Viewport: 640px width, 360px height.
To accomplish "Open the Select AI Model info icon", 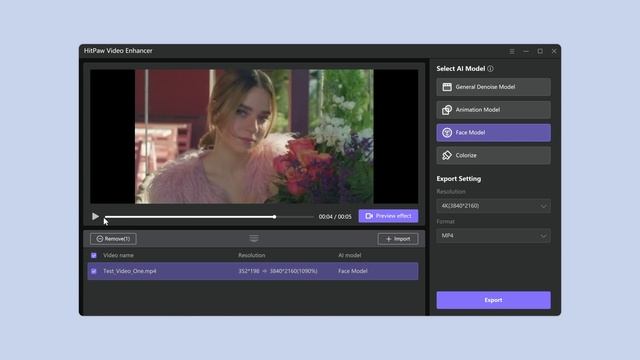I will (490, 69).
